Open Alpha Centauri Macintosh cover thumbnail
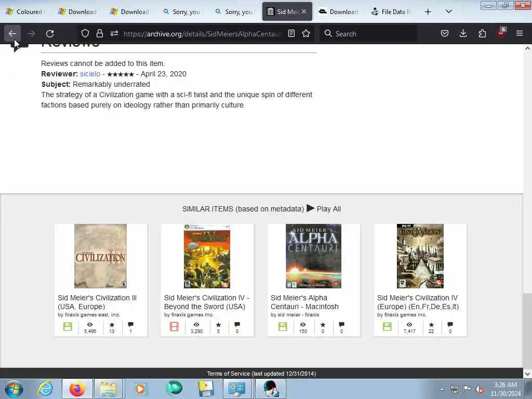Screen dimensions: 532x399 click(x=313, y=256)
